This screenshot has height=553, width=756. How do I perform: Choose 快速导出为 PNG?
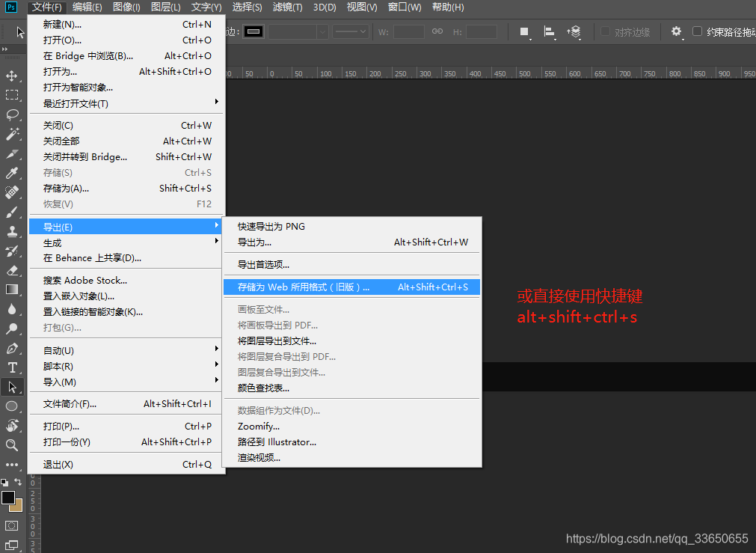[352, 226]
